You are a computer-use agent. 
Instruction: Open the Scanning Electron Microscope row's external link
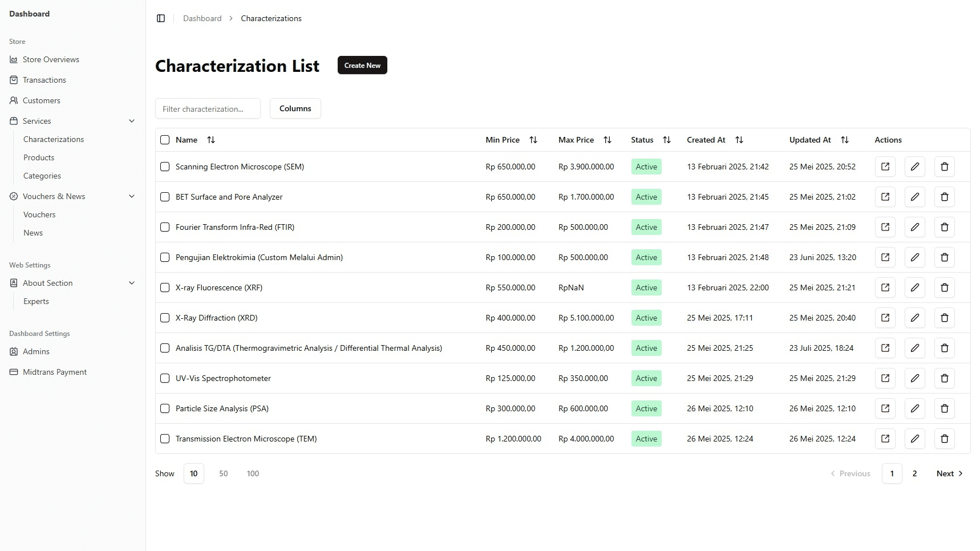[x=885, y=167]
